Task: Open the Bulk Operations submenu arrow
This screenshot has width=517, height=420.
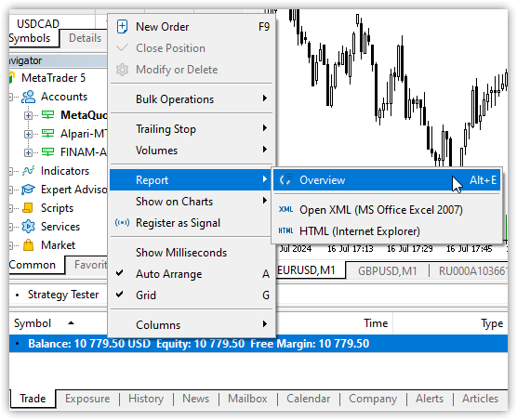Action: (265, 98)
